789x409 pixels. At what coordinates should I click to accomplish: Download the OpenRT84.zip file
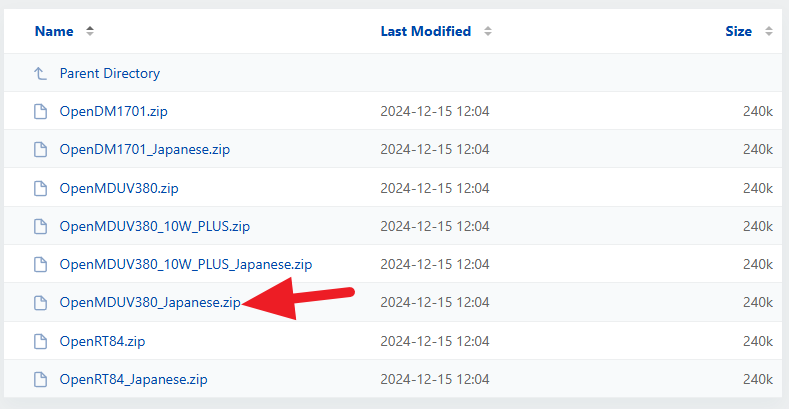click(x=103, y=341)
